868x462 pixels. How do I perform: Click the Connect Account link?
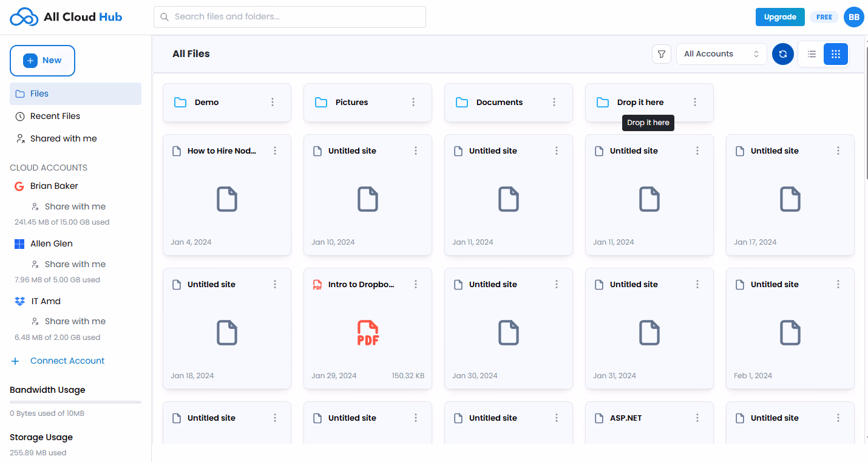coord(67,361)
